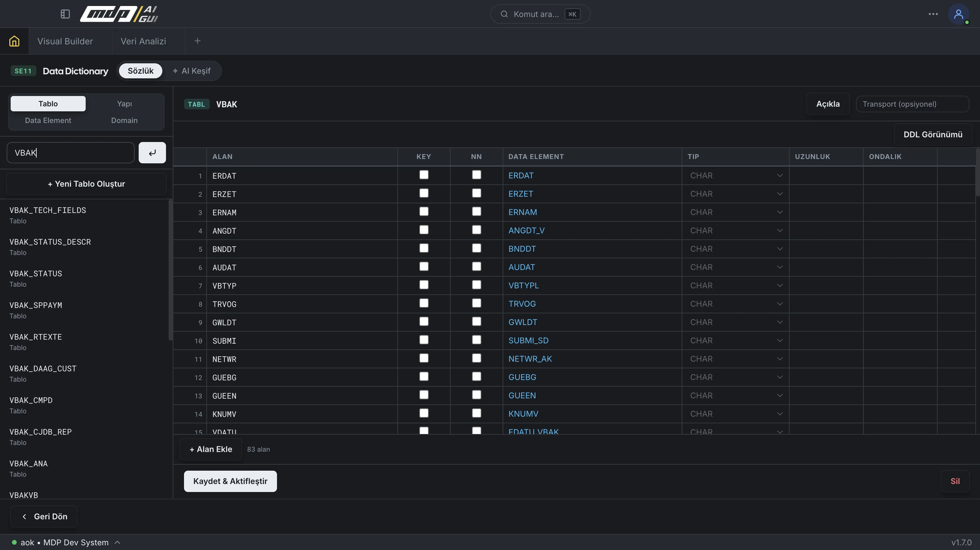980x550 pixels.
Task: Submit search with the enter arrow button
Action: [x=152, y=153]
